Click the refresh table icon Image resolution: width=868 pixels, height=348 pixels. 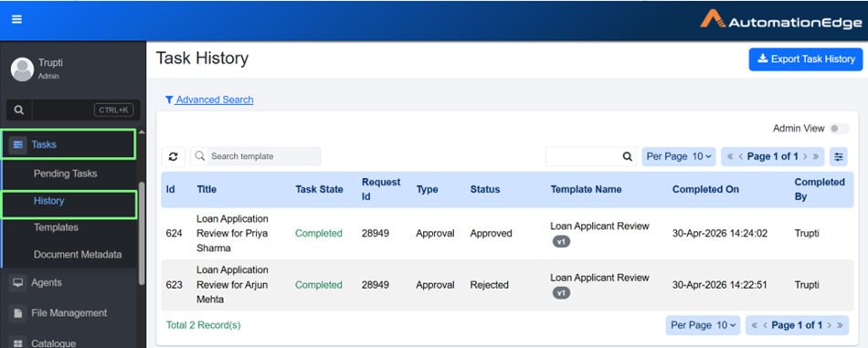(x=174, y=156)
